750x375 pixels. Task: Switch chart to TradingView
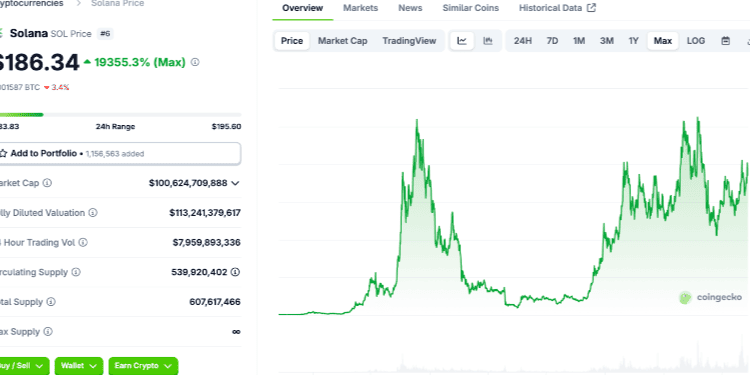pyautogui.click(x=409, y=41)
